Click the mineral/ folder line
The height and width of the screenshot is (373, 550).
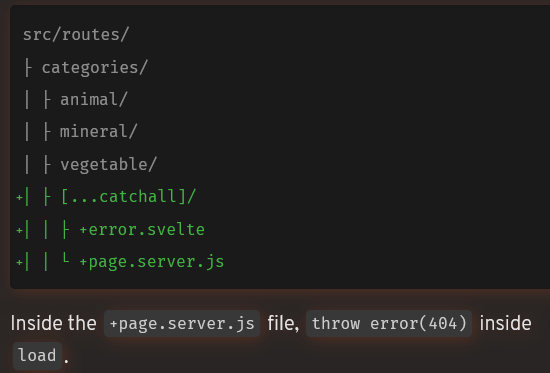(99, 132)
